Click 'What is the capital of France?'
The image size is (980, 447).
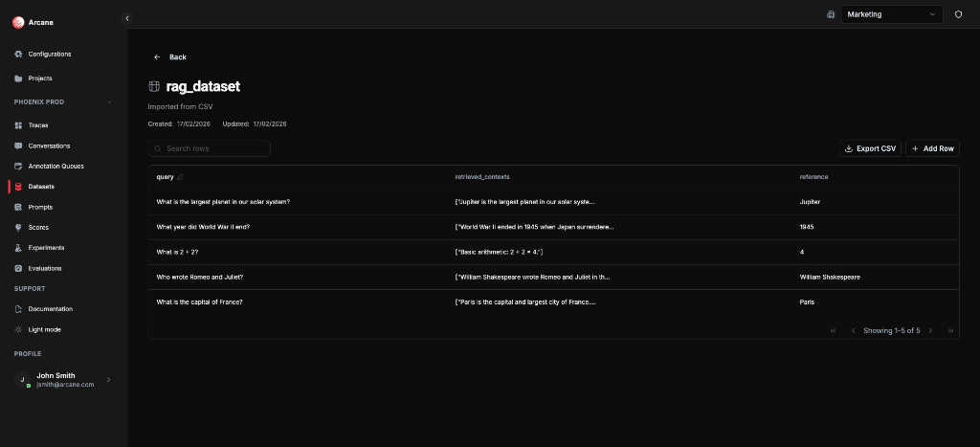coord(199,302)
